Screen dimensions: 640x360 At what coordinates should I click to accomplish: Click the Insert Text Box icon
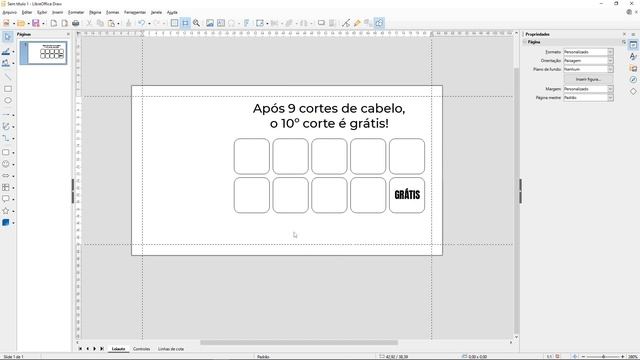pyautogui.click(x=221, y=23)
